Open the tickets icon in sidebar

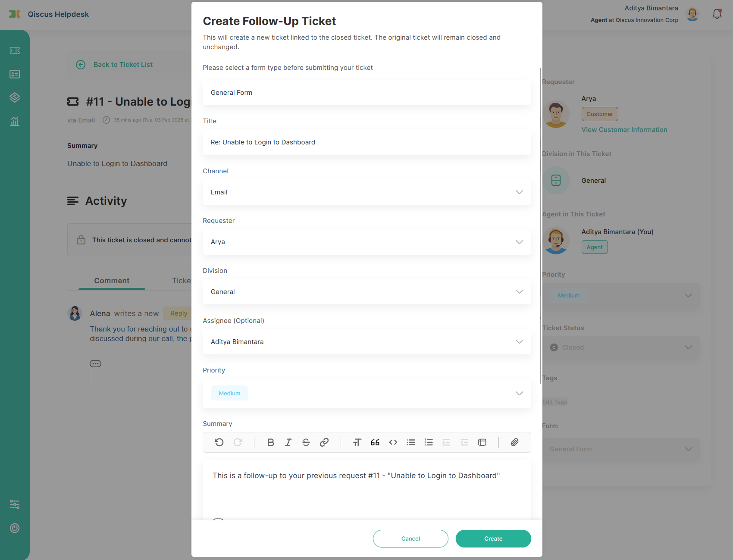click(x=15, y=51)
